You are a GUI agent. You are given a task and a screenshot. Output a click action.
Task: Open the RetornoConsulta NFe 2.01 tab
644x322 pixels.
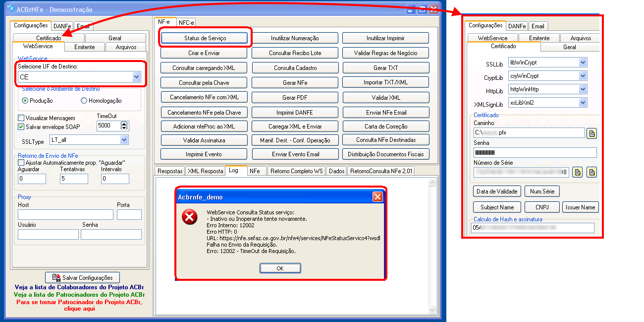[x=380, y=171]
